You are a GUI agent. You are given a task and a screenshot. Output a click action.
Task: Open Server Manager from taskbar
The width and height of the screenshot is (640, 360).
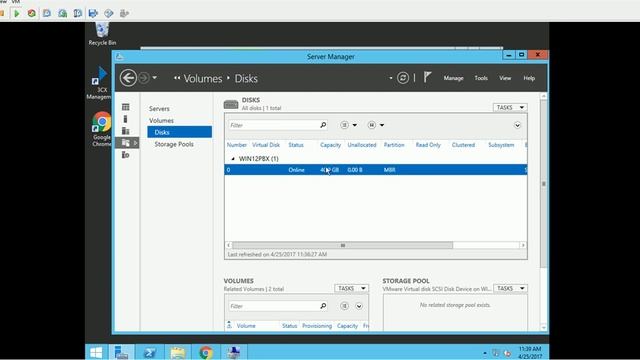pos(121,352)
